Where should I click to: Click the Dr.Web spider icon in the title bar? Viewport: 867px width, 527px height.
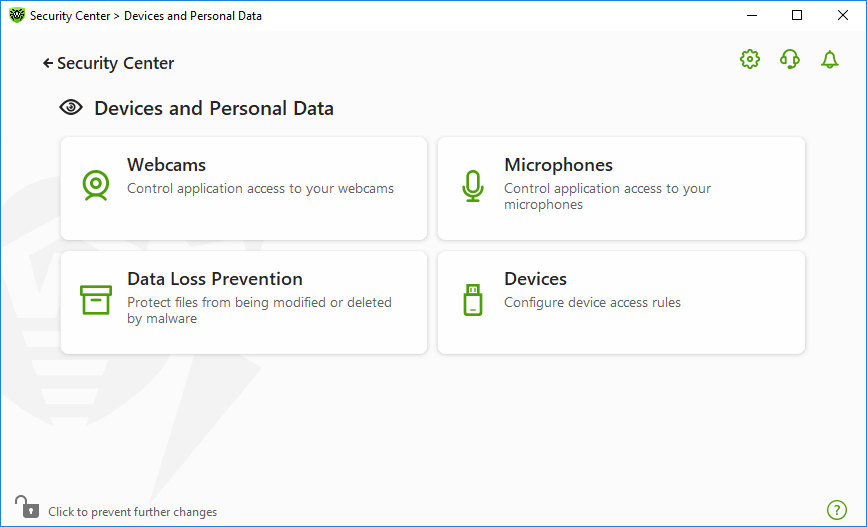pyautogui.click(x=17, y=15)
